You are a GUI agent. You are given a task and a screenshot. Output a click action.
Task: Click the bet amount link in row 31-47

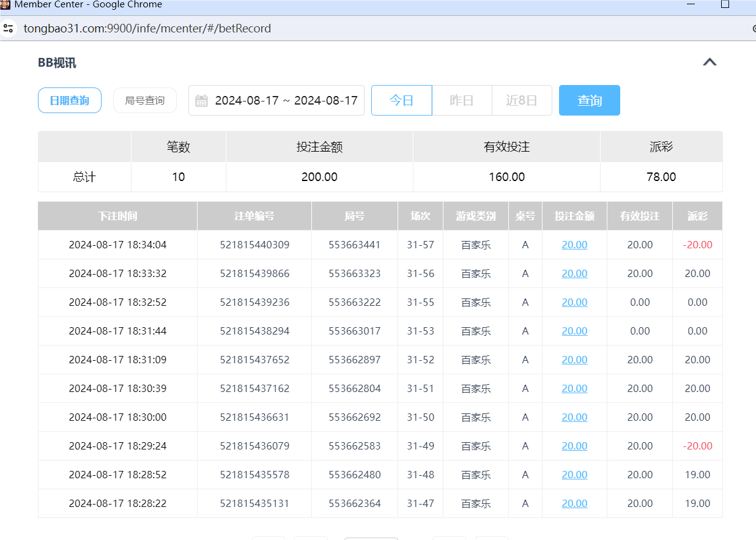[x=574, y=503]
